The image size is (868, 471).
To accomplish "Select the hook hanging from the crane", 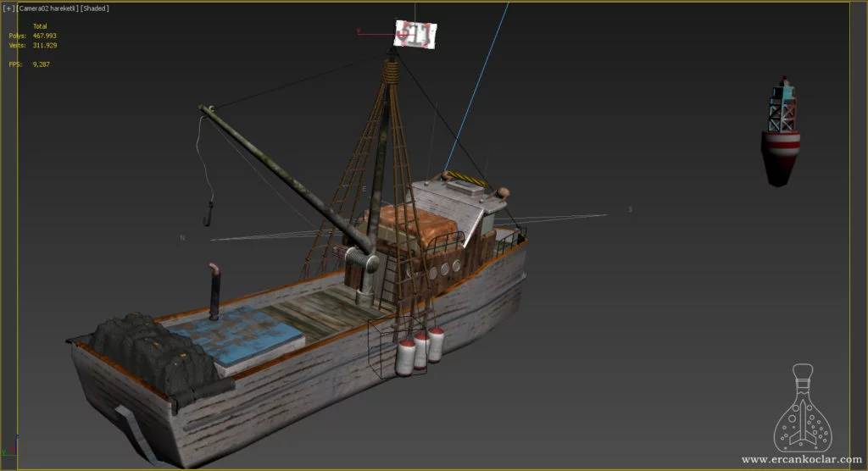I will [209, 214].
